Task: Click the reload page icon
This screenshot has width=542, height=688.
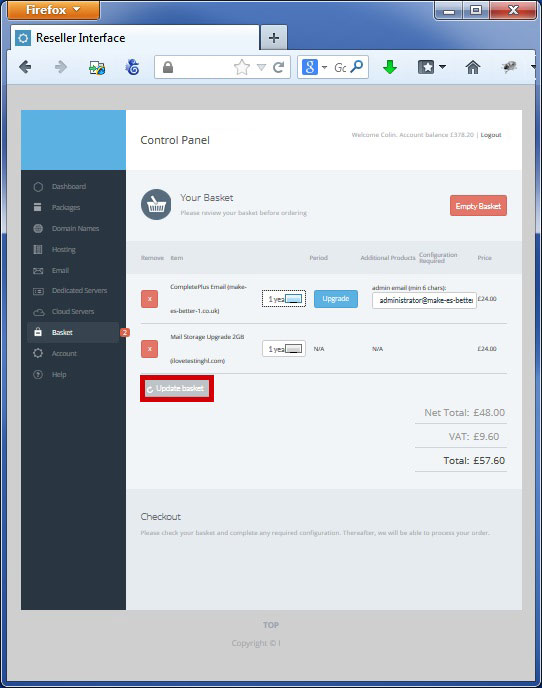Action: [x=278, y=68]
